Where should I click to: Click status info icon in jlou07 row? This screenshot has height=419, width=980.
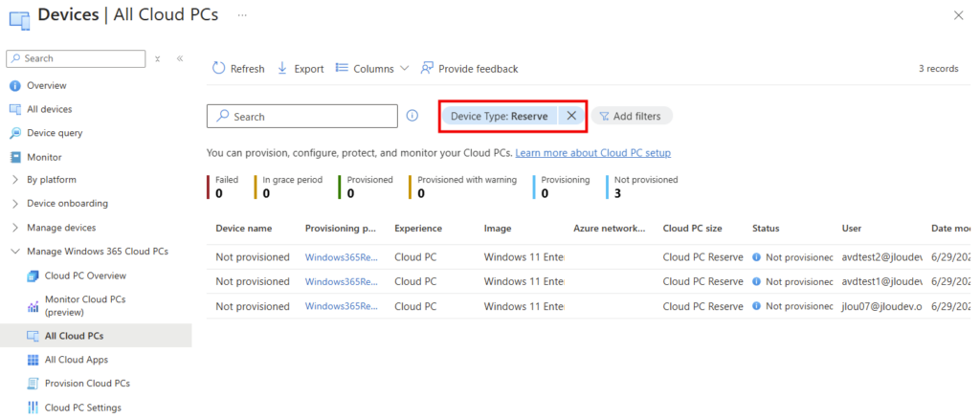pyautogui.click(x=756, y=307)
